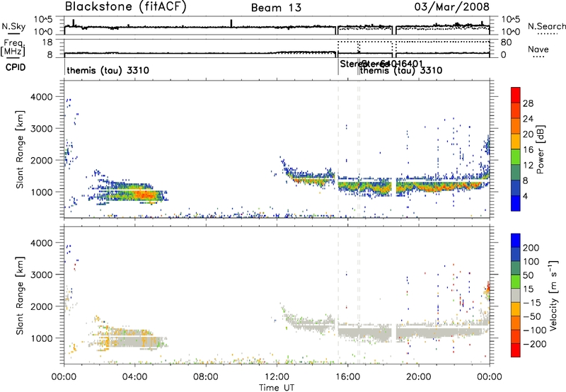Click the red segment of the Power color bar
566x392 pixels.
pos(516,96)
